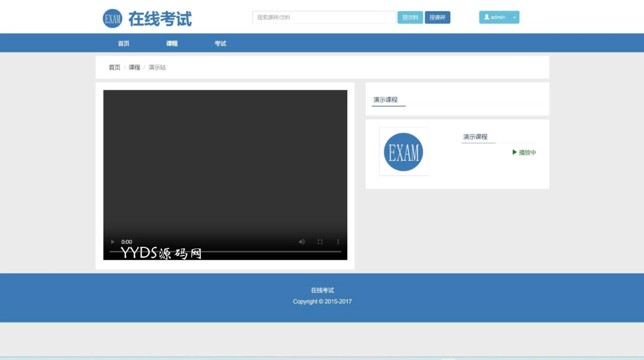Click the EXAM logo in the header
The height and width of the screenshot is (360, 644).
112,19
